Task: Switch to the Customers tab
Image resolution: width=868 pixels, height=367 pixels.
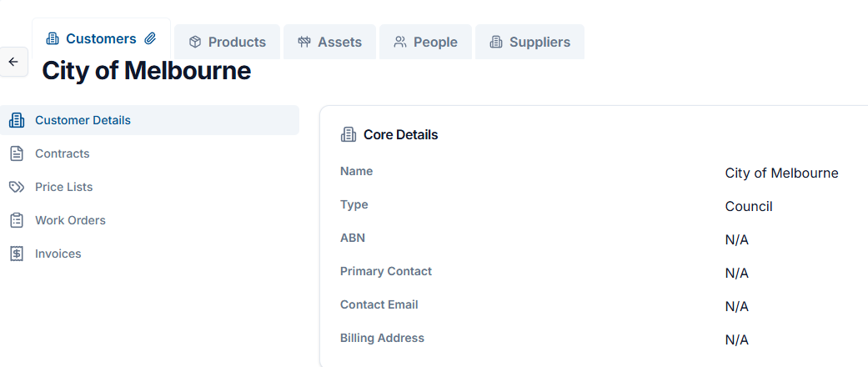Action: tap(101, 38)
